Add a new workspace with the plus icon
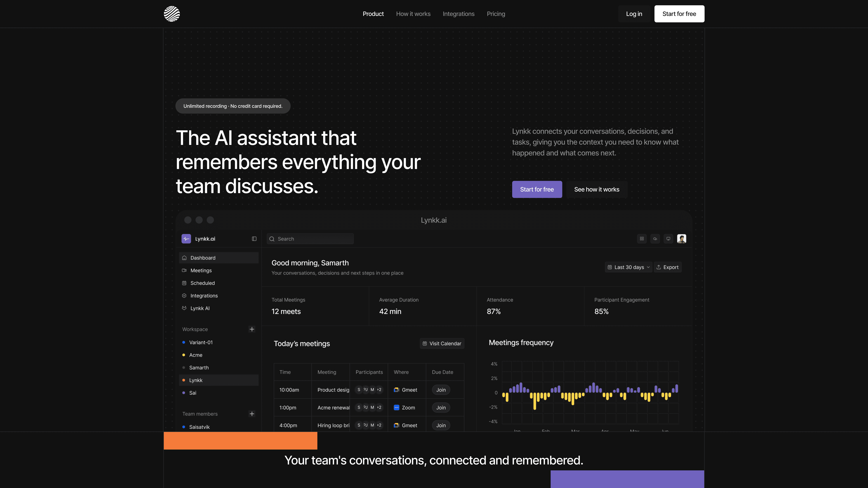 (252, 329)
